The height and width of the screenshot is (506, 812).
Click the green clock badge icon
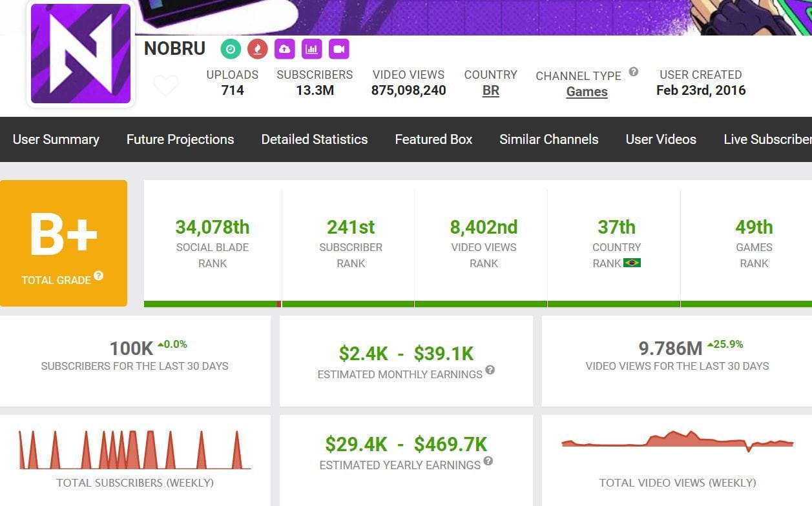tap(231, 49)
